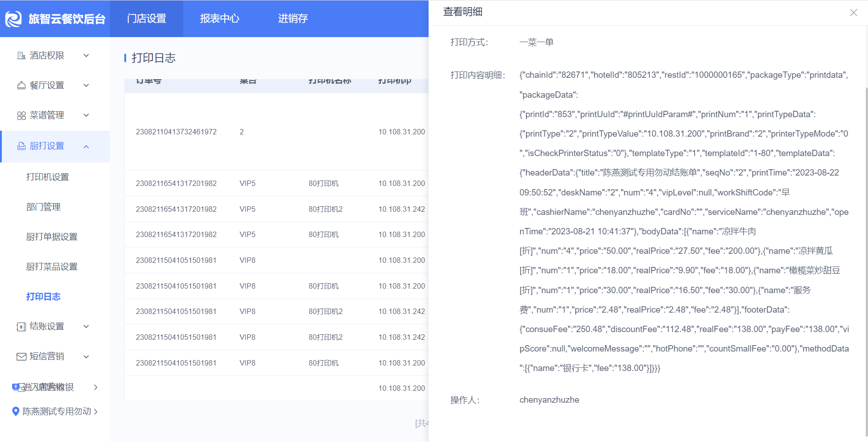Click the 结账设置 bill icon

click(x=21, y=327)
